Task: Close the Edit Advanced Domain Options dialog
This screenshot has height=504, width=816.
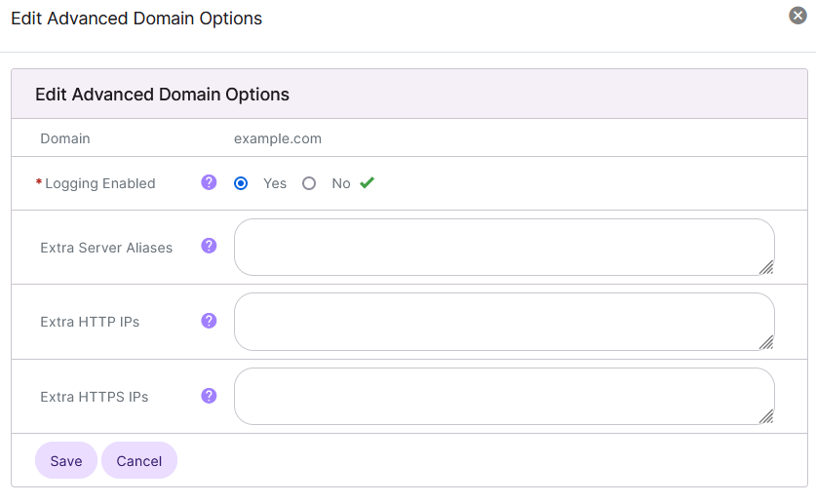Action: [x=797, y=16]
